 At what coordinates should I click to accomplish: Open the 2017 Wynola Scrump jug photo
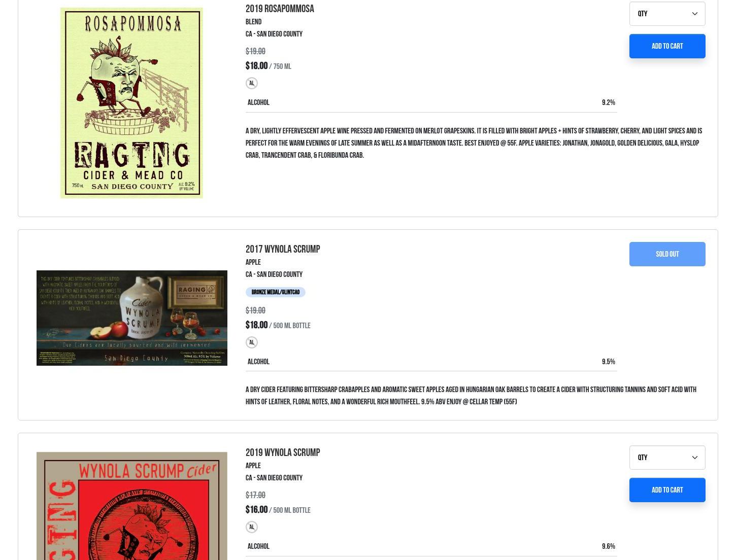132,318
